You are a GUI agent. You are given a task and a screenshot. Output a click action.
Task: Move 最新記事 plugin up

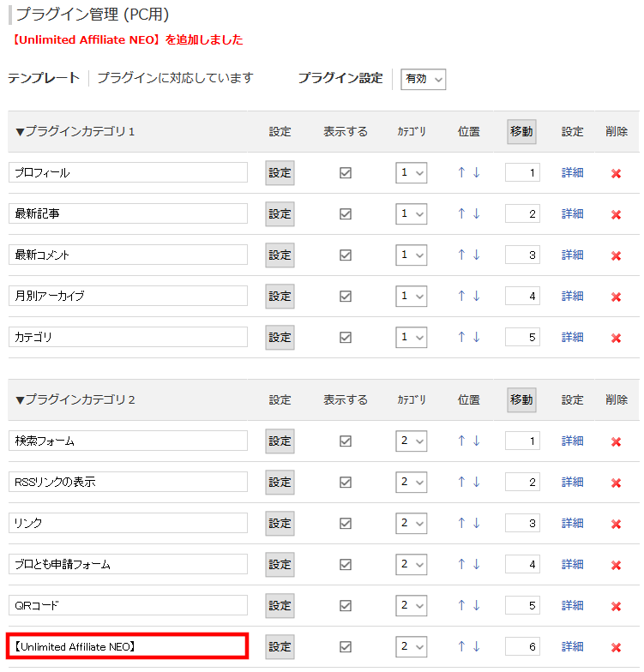(x=461, y=214)
